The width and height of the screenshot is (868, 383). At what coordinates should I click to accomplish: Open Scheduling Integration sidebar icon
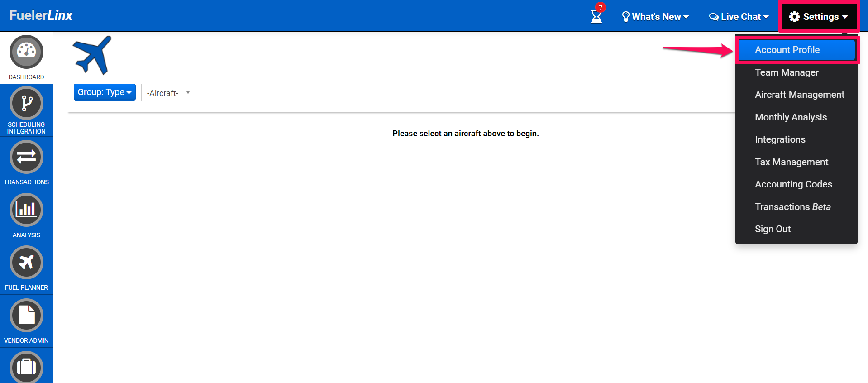point(26,103)
